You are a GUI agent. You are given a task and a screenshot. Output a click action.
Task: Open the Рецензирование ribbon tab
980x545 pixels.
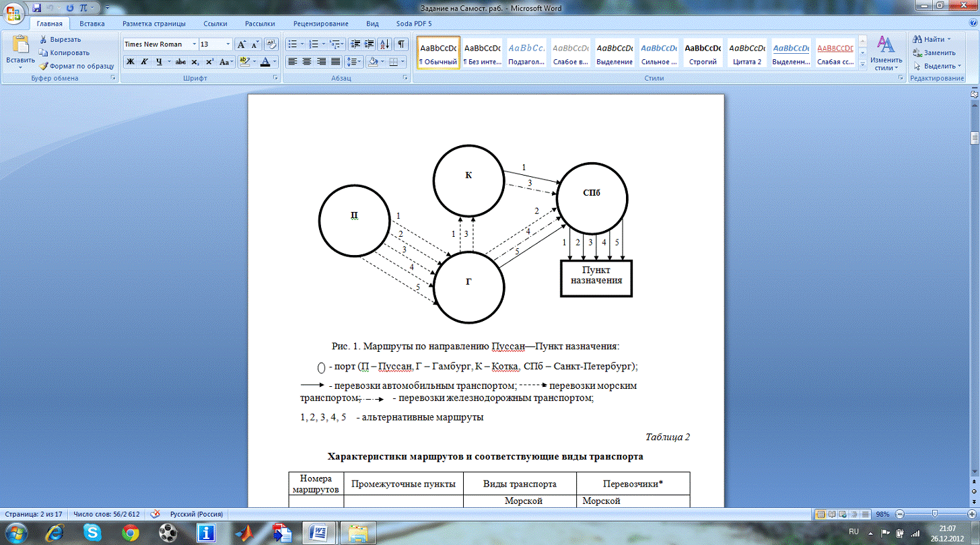[x=320, y=24]
